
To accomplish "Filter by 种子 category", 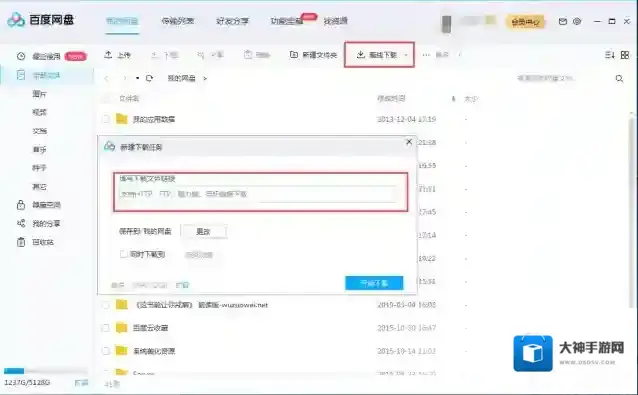I will click(39, 168).
